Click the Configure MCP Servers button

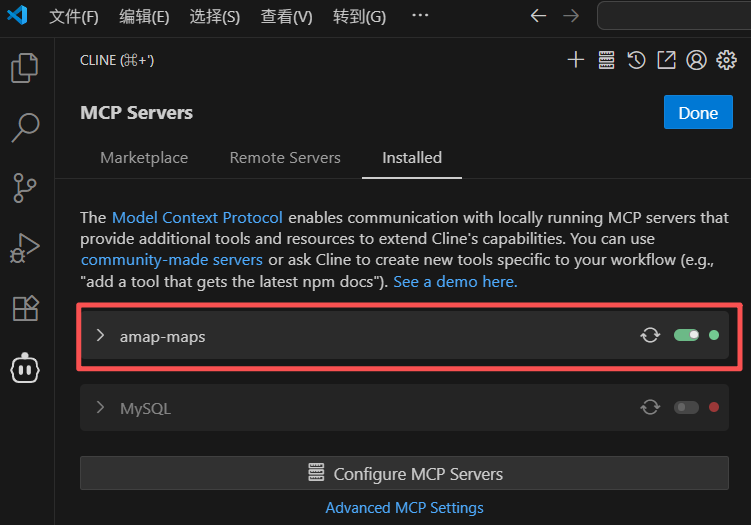[404, 474]
